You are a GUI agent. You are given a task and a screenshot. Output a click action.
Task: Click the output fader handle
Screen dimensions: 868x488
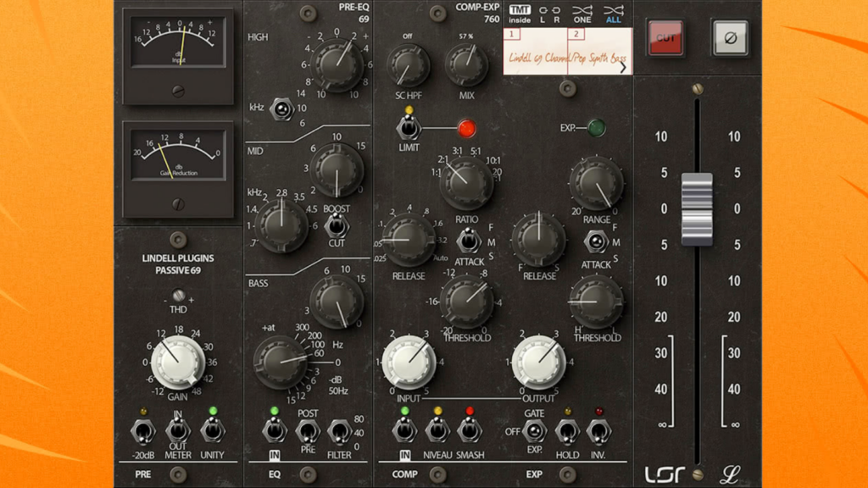pos(697,209)
